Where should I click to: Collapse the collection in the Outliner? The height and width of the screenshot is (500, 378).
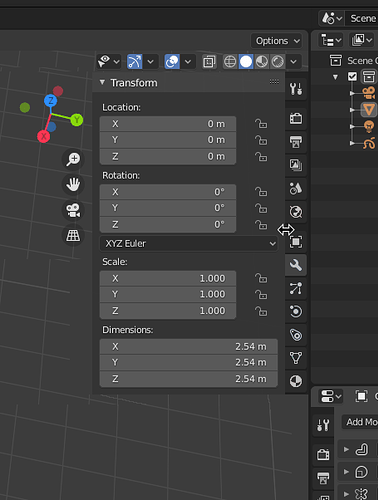335,77
